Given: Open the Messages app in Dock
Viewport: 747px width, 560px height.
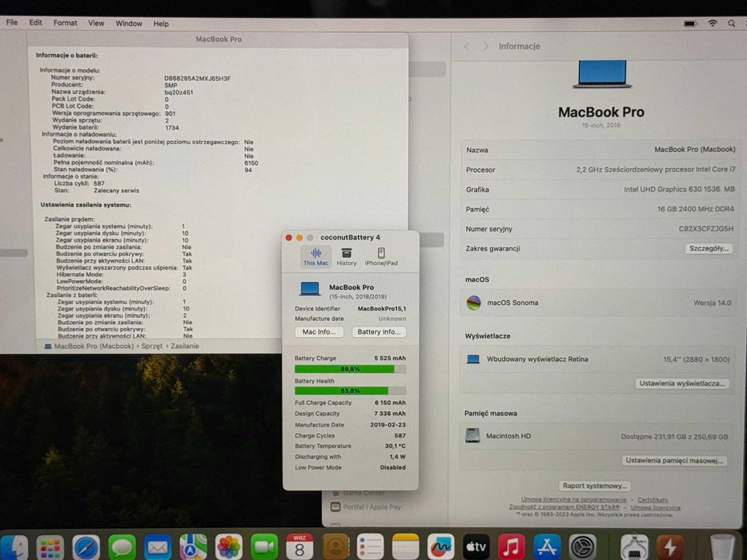Looking at the screenshot, I should [122, 546].
